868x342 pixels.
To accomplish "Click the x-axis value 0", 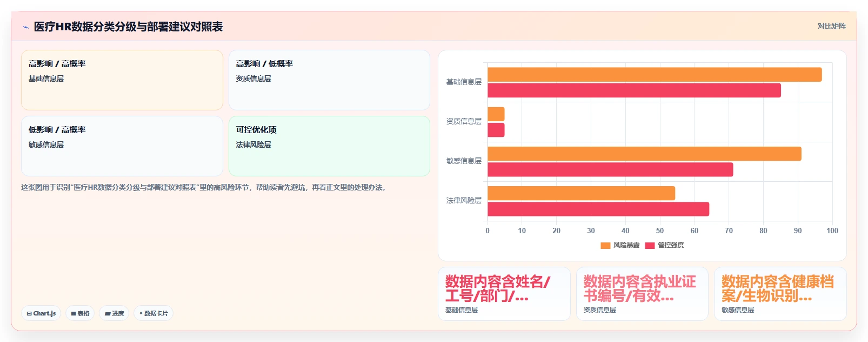I will (488, 231).
